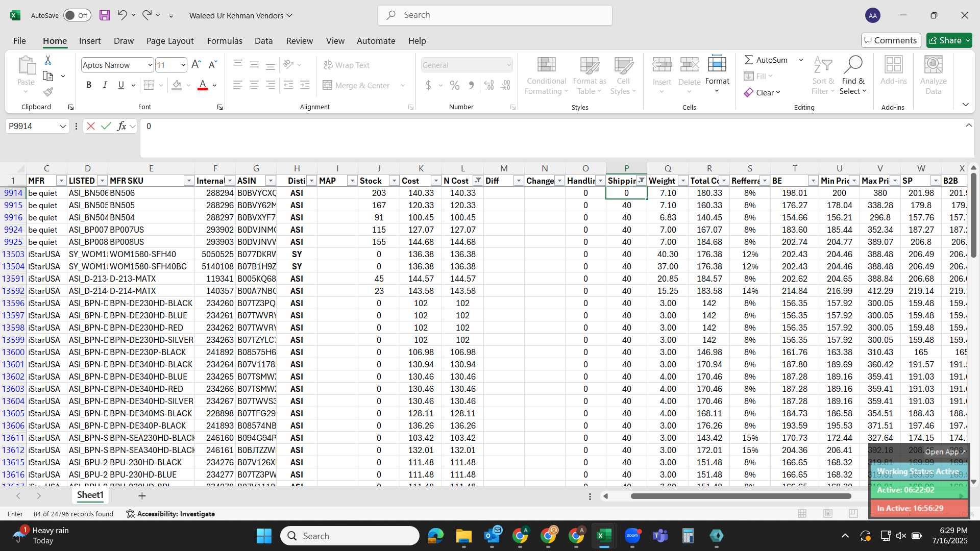Click AutoSum sigma button
Screen dimensions: 980x551
766,60
